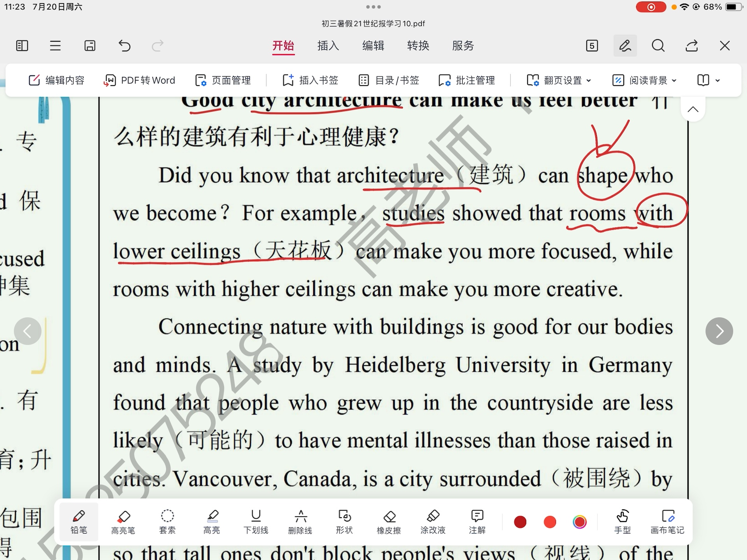Click PDF转Word button
Screen dimensions: 747x560
click(139, 80)
